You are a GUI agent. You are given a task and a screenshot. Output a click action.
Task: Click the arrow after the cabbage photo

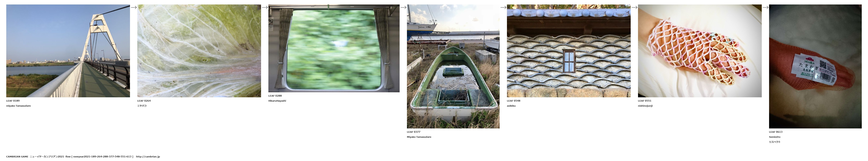265,8
